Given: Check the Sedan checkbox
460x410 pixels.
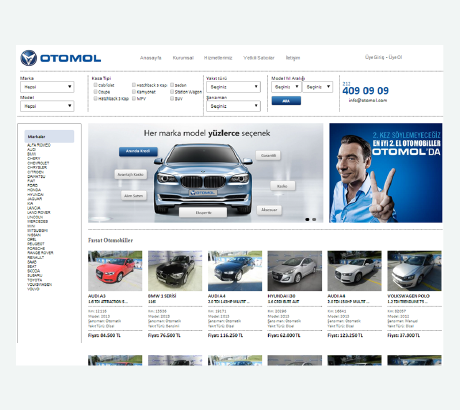Looking at the screenshot, I should click(172, 85).
